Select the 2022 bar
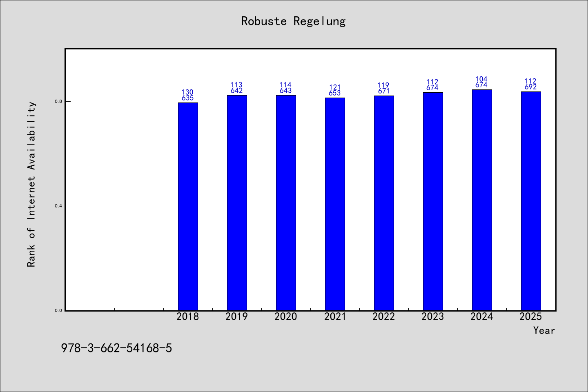 click(384, 203)
